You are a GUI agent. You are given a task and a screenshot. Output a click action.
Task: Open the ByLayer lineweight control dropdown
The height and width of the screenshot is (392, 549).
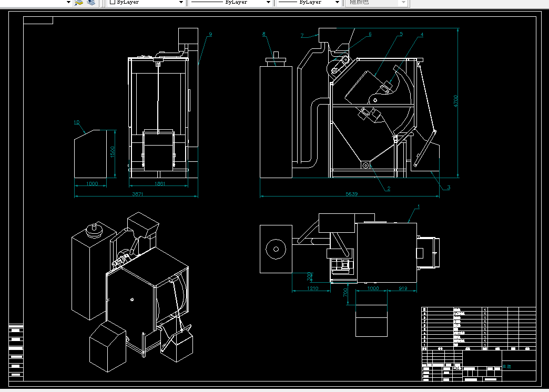(x=337, y=3)
